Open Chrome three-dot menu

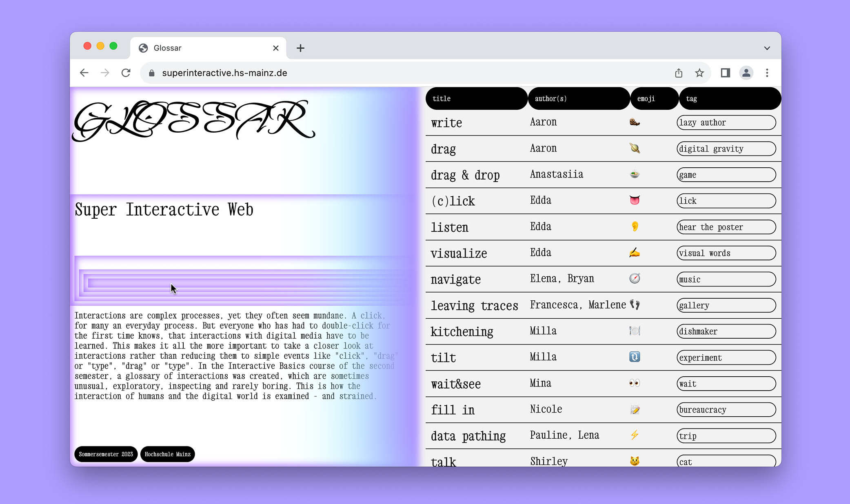pos(767,73)
